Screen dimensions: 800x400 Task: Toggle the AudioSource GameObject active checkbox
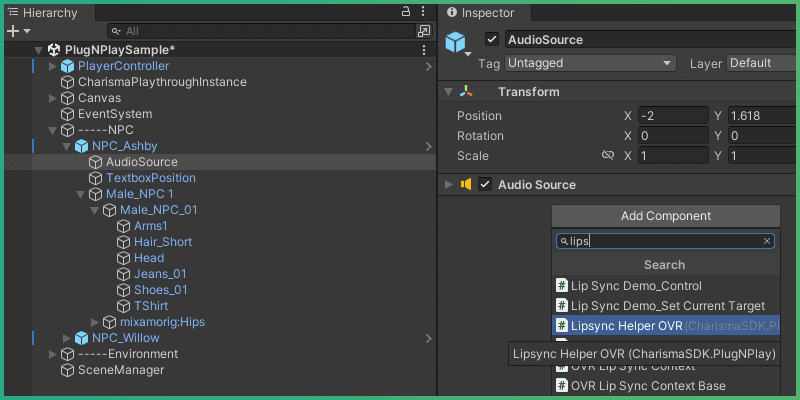point(491,40)
